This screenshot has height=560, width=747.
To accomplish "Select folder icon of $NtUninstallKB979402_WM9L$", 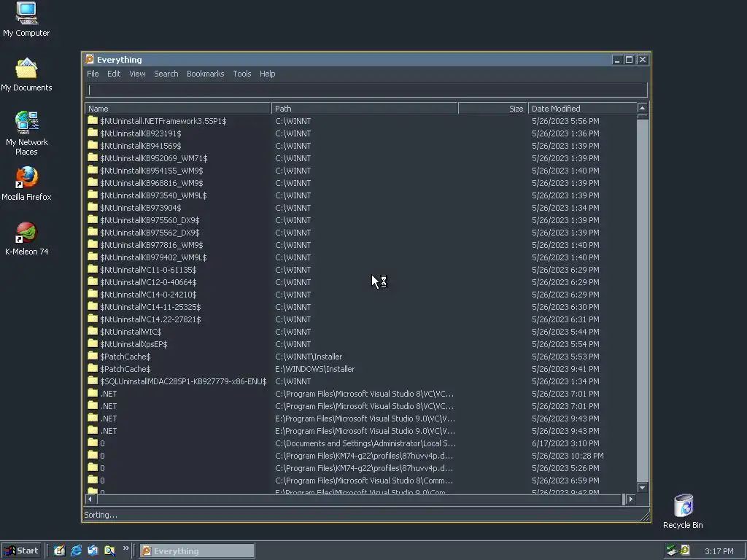I will tap(93, 257).
